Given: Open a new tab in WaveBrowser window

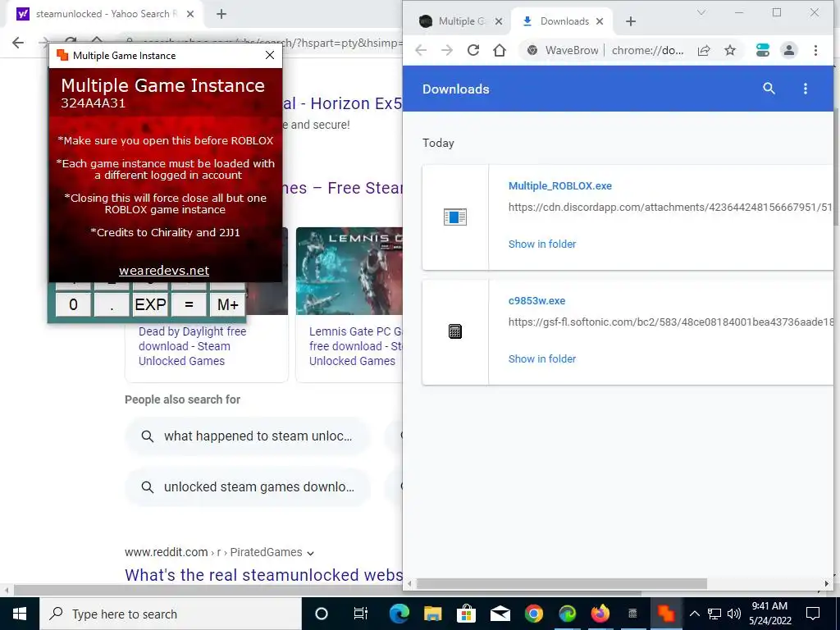Looking at the screenshot, I should pyautogui.click(x=631, y=21).
